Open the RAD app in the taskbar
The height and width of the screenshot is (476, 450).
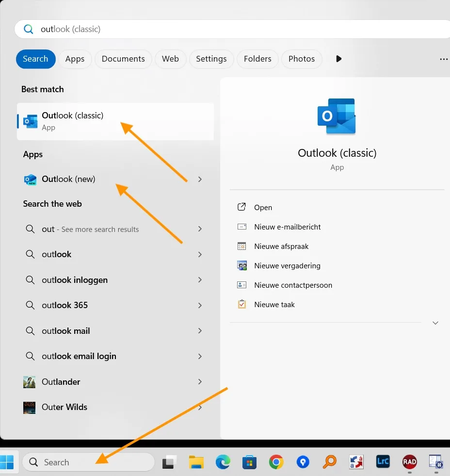(x=409, y=462)
